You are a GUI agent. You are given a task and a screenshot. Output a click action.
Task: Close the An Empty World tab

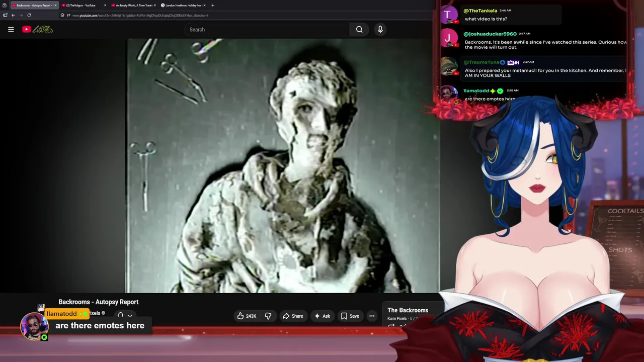pos(155,5)
